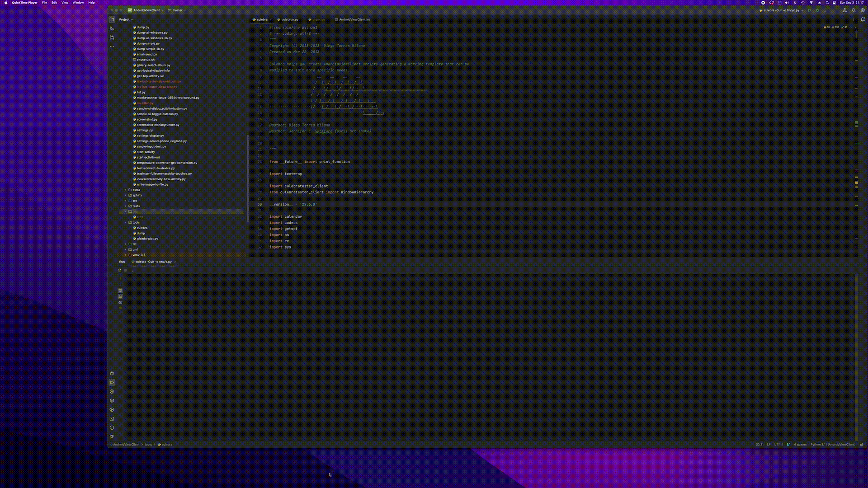Rerun the culebra run configuration
The image size is (868, 488).
[119, 270]
